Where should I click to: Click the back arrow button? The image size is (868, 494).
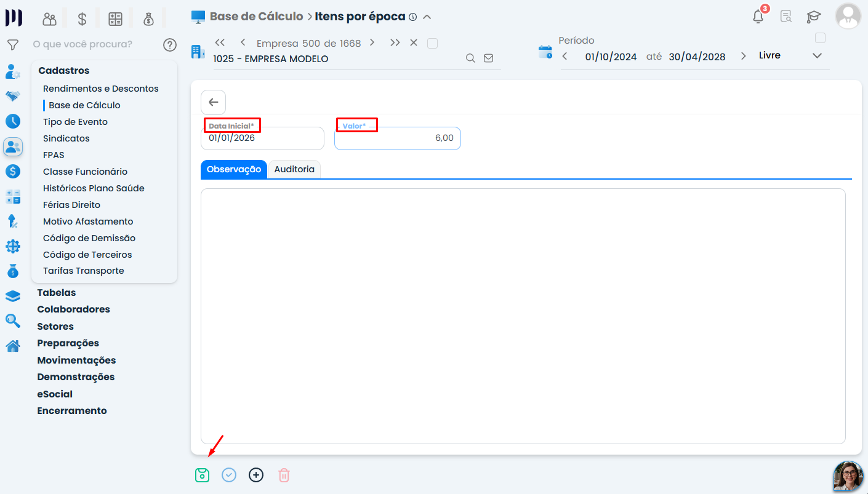click(214, 102)
